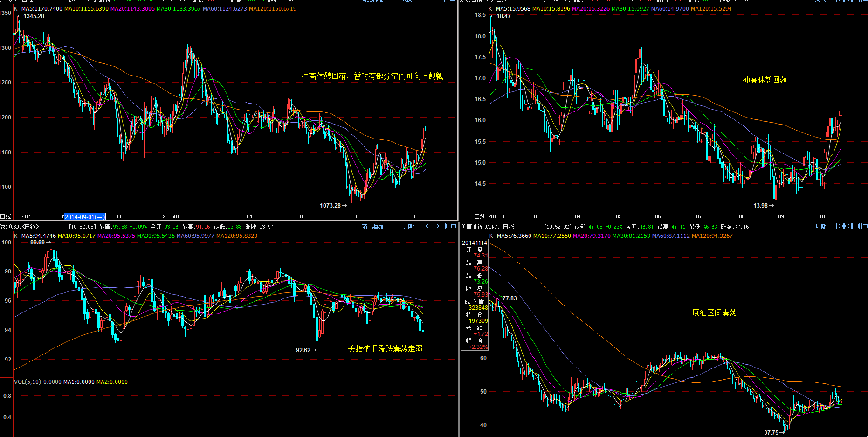Click the highlighted 2014-09-01(一) date label
The image size is (868, 437).
[x=84, y=217]
